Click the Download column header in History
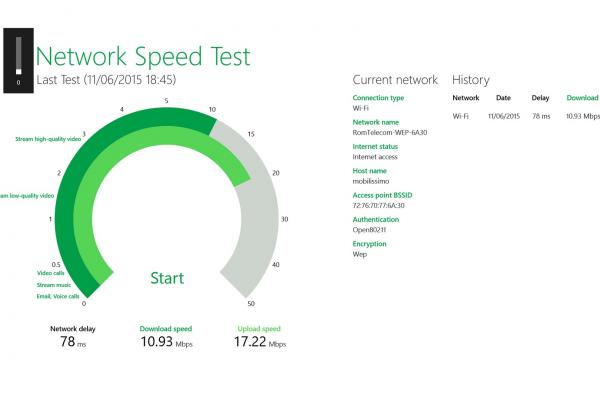Viewport: 600px width, 400px height. 582,98
